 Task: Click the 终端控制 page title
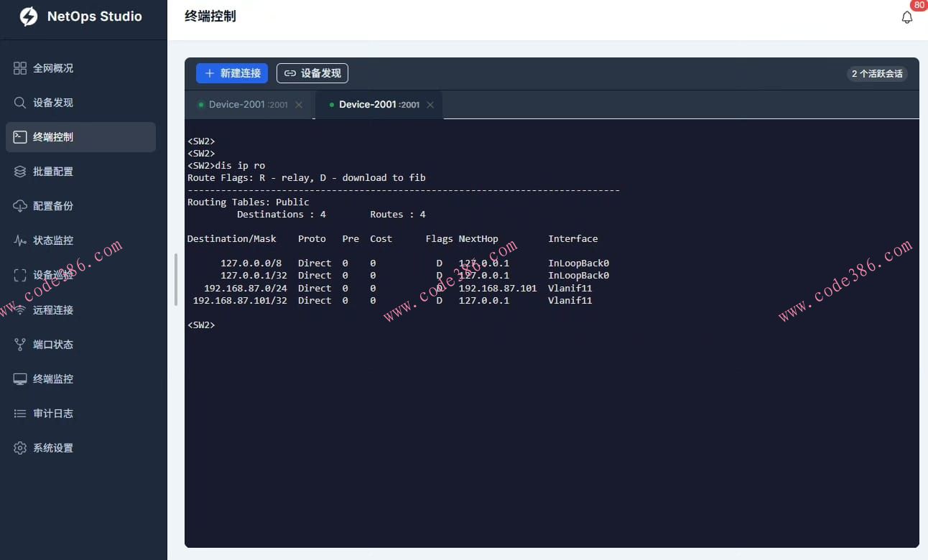click(210, 16)
